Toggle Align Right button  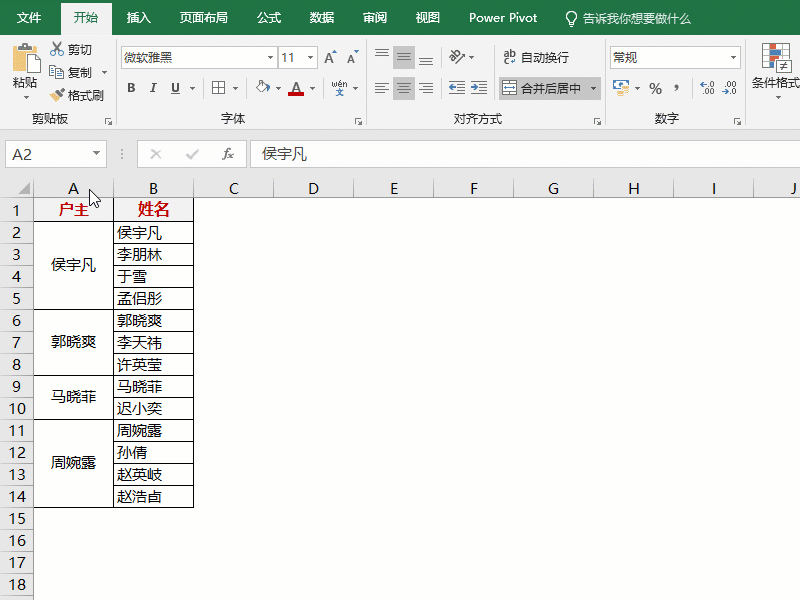pos(426,88)
